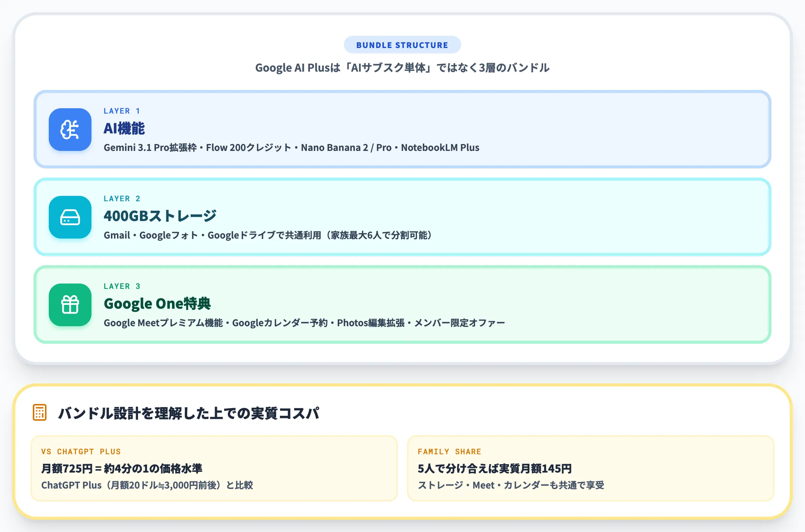The image size is (805, 532).
Task: Click the AI機能 heading
Action: pos(124,128)
